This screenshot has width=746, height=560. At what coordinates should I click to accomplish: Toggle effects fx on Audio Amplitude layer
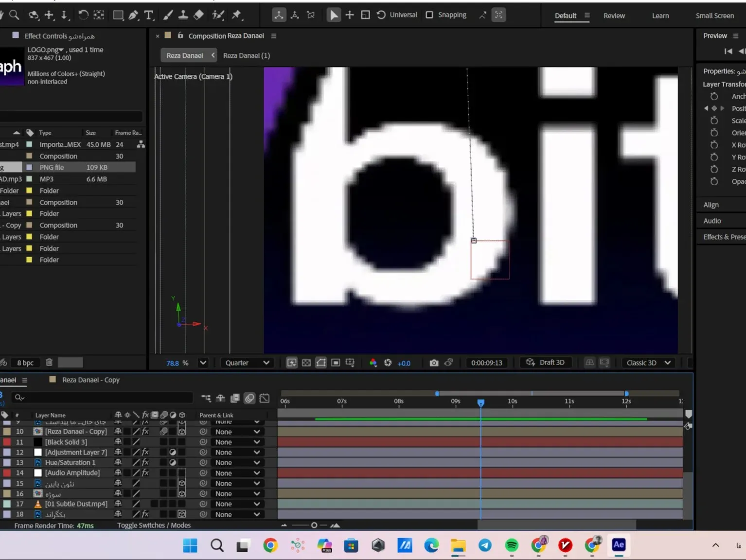pyautogui.click(x=145, y=473)
